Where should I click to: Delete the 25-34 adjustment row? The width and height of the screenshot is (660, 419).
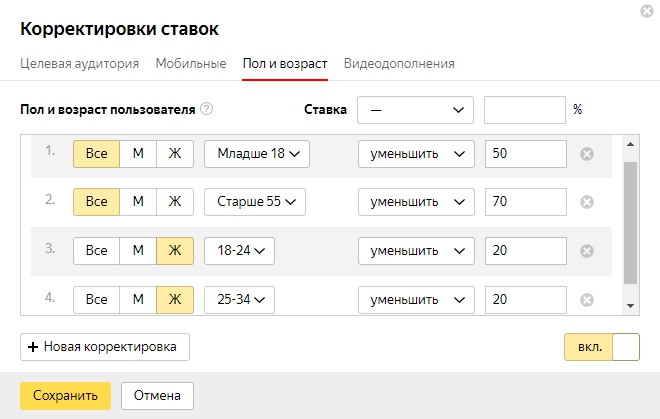[x=587, y=300]
